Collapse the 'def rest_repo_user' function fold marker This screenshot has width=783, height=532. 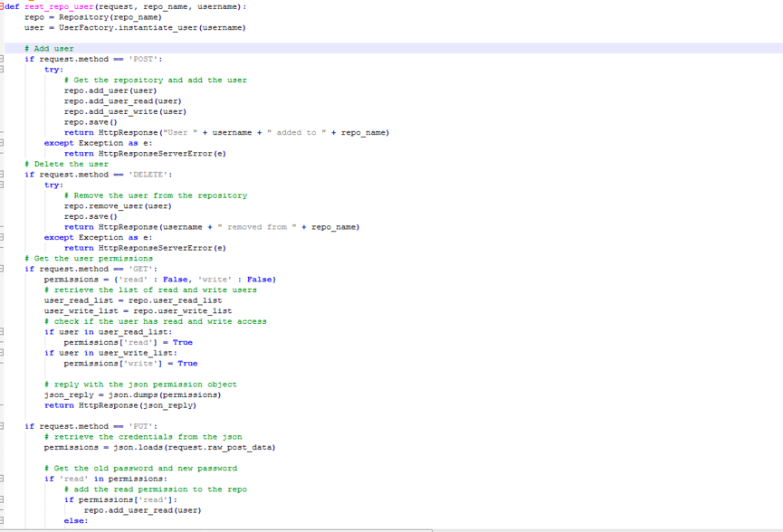coord(2,7)
